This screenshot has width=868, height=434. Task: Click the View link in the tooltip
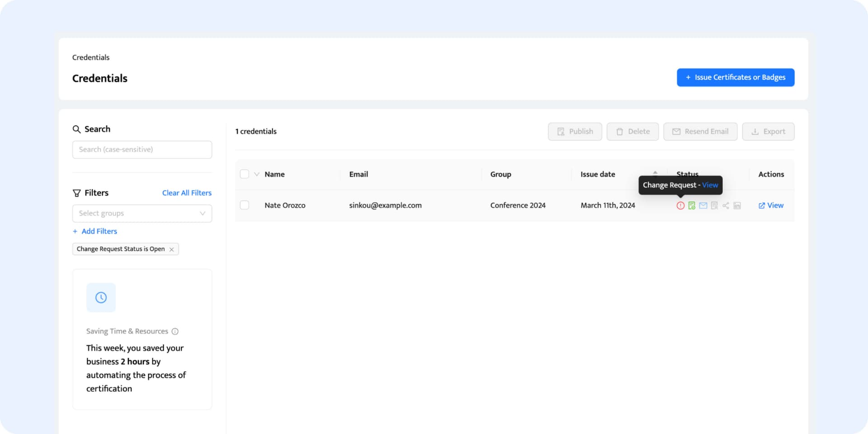click(710, 185)
